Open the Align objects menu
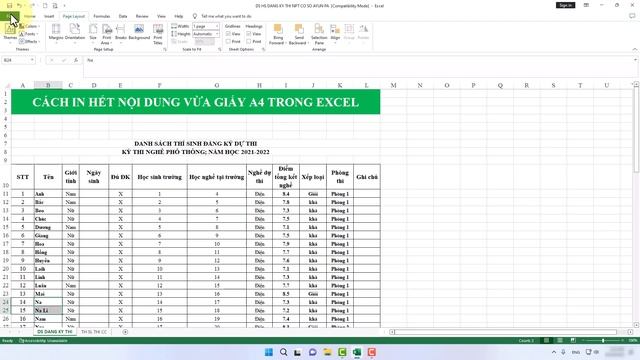Viewport: 640px width, 360px height. [335, 33]
